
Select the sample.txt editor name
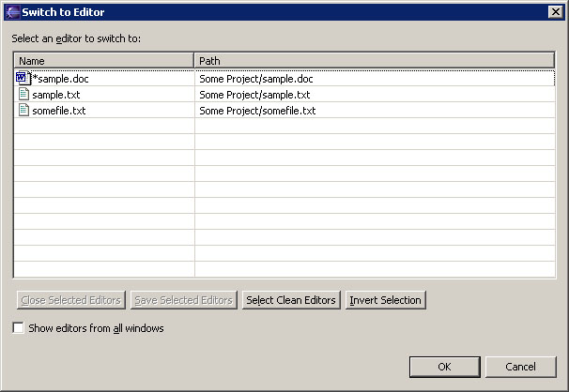click(x=56, y=95)
